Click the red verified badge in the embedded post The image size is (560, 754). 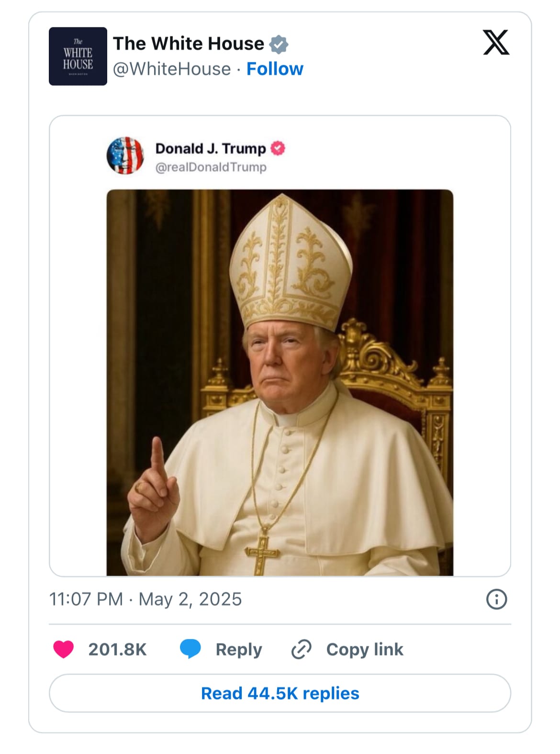coord(278,148)
